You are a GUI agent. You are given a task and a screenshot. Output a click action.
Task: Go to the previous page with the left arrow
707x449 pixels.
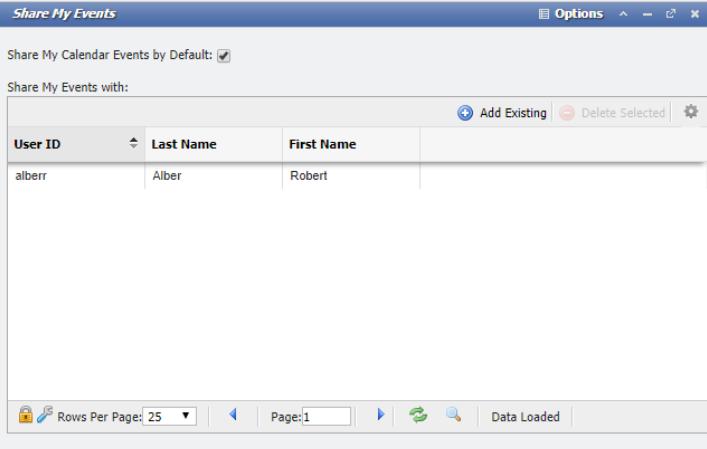(x=233, y=415)
